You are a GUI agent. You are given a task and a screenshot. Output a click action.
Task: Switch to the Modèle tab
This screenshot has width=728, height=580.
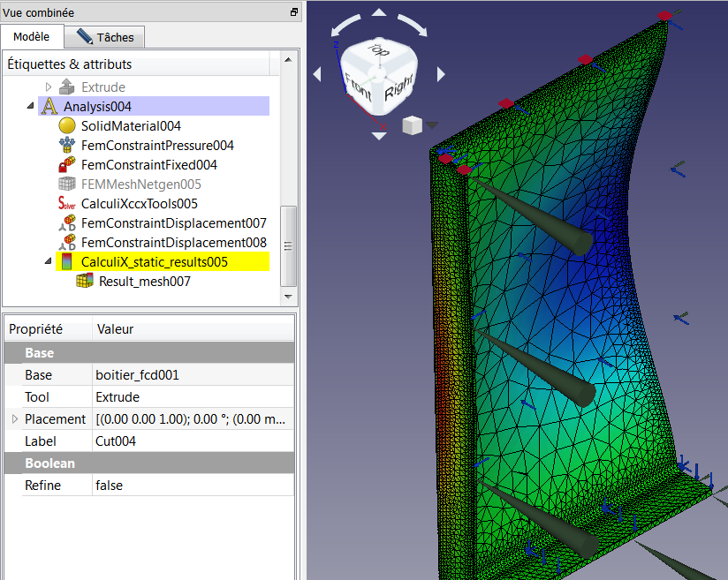click(x=32, y=37)
